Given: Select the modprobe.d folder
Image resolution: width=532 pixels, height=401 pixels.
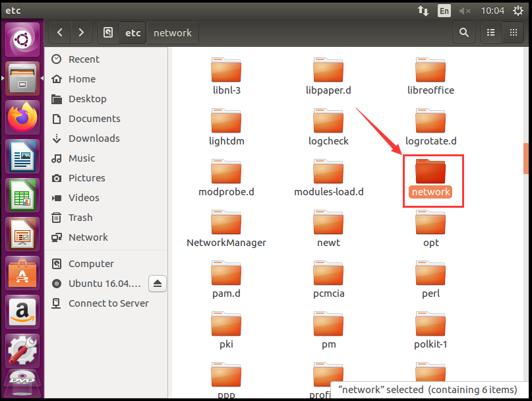Looking at the screenshot, I should [226, 178].
